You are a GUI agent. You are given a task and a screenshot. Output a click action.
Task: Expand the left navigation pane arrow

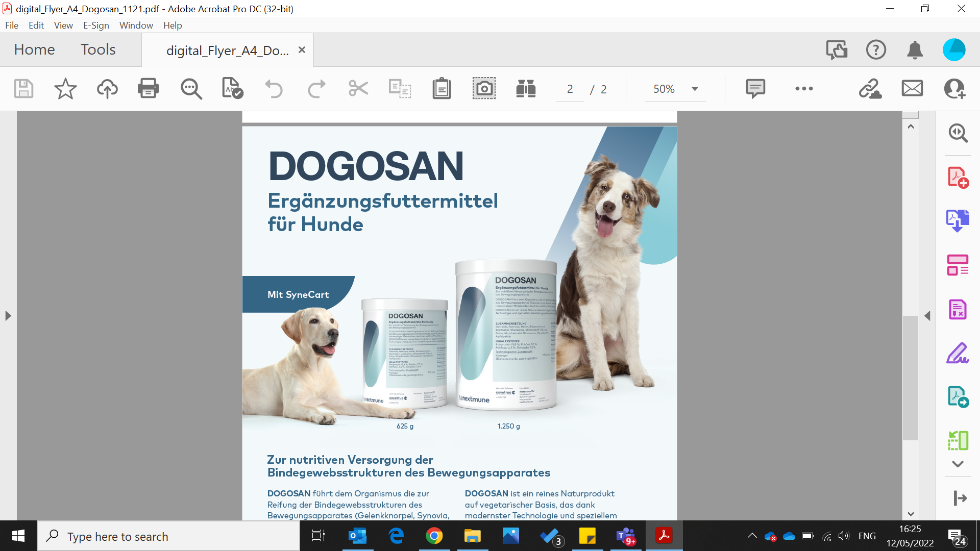pos(8,316)
